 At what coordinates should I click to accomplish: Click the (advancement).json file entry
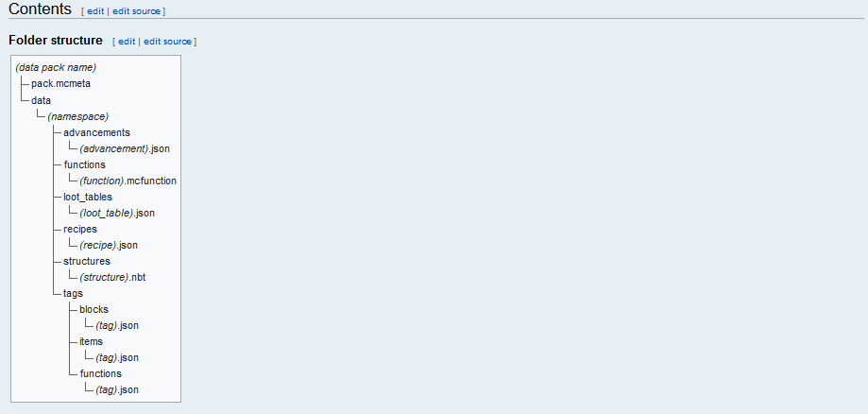click(x=125, y=148)
